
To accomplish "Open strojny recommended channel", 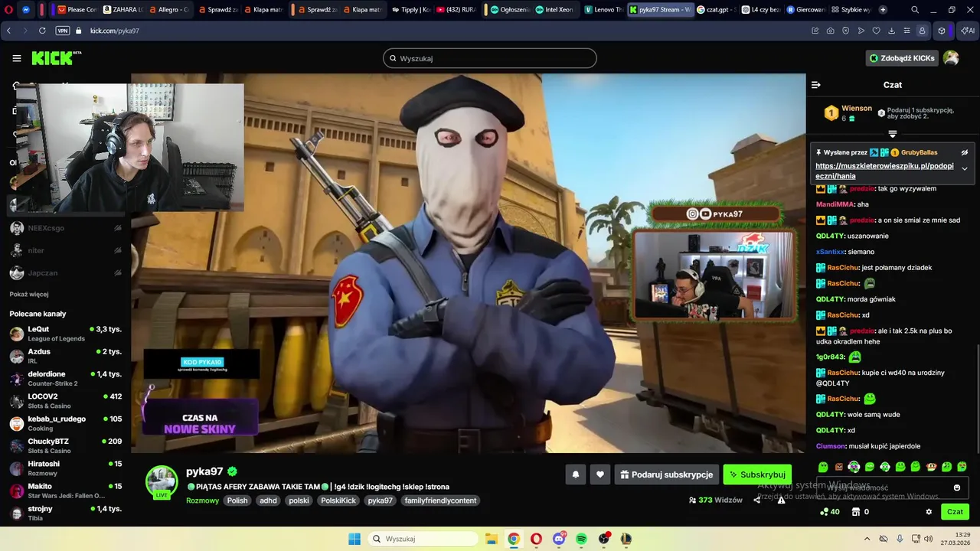I will tap(65, 513).
